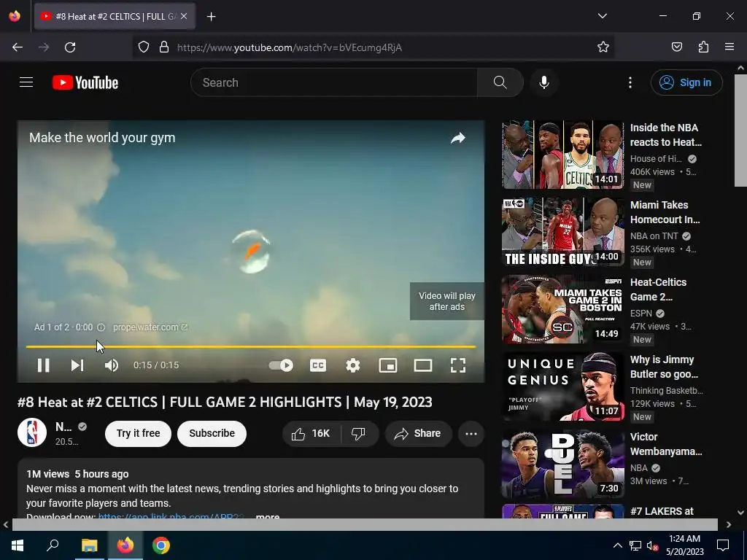
Task: Share the video via Share button
Action: (418, 433)
